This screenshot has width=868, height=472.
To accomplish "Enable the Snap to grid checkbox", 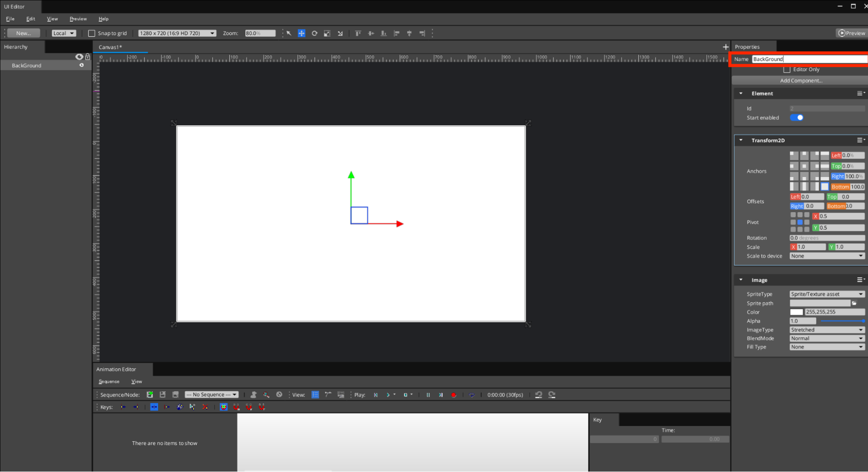I will tap(92, 33).
